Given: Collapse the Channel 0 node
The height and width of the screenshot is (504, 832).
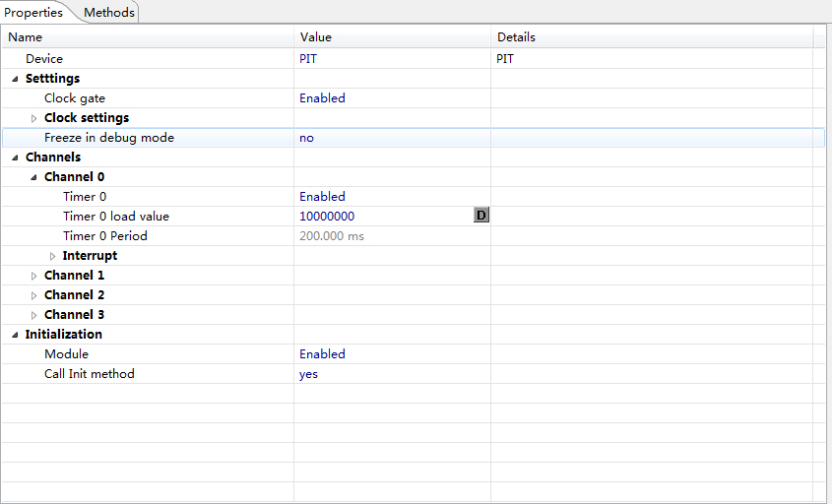Looking at the screenshot, I should click(x=33, y=177).
